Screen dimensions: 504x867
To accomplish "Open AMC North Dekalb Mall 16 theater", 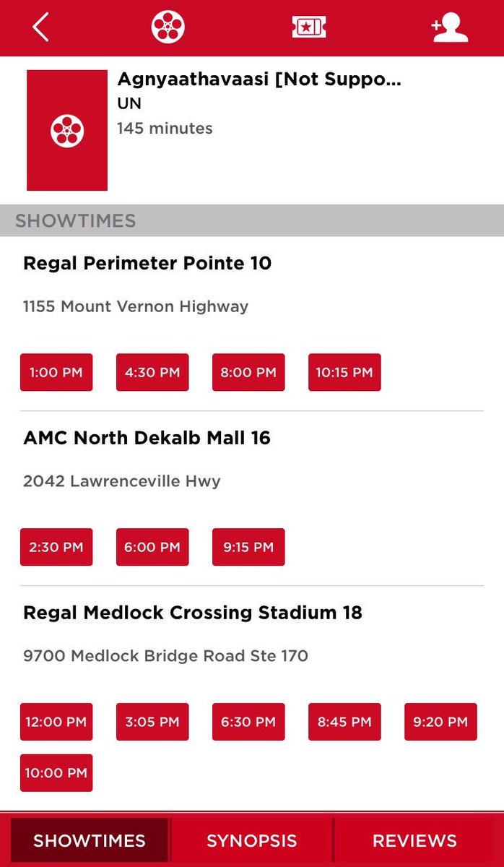I will pos(147,438).
